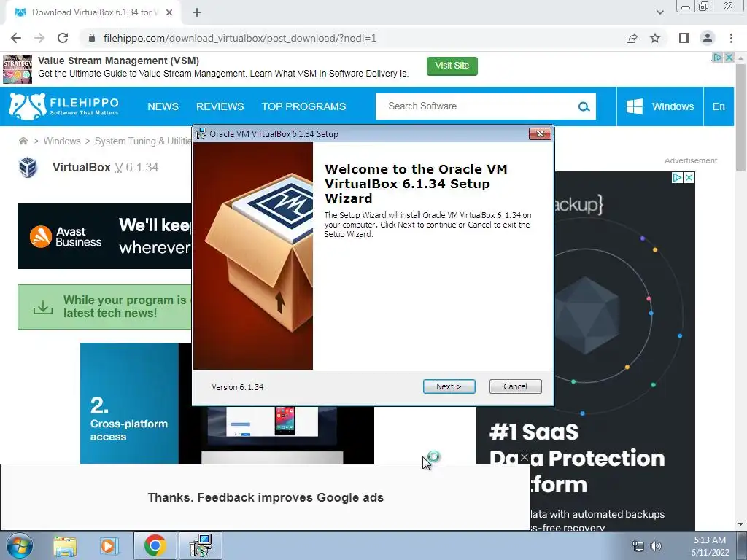Close the Download VirtualBox browser tab
Image resolution: width=747 pixels, height=560 pixels.
pyautogui.click(x=169, y=12)
